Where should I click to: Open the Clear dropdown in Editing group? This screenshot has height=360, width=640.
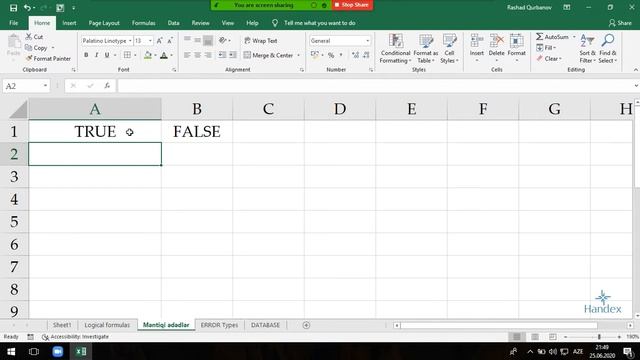tap(549, 59)
